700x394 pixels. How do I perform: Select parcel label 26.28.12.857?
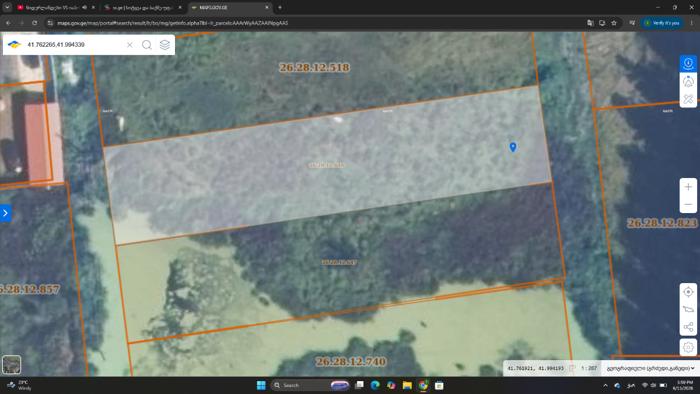29,289
